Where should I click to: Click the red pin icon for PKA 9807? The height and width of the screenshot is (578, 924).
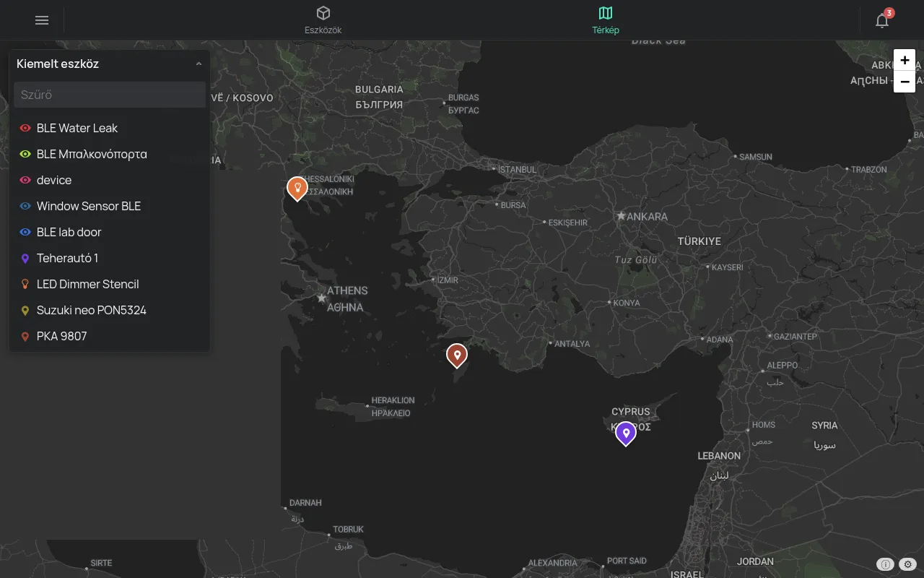point(25,336)
